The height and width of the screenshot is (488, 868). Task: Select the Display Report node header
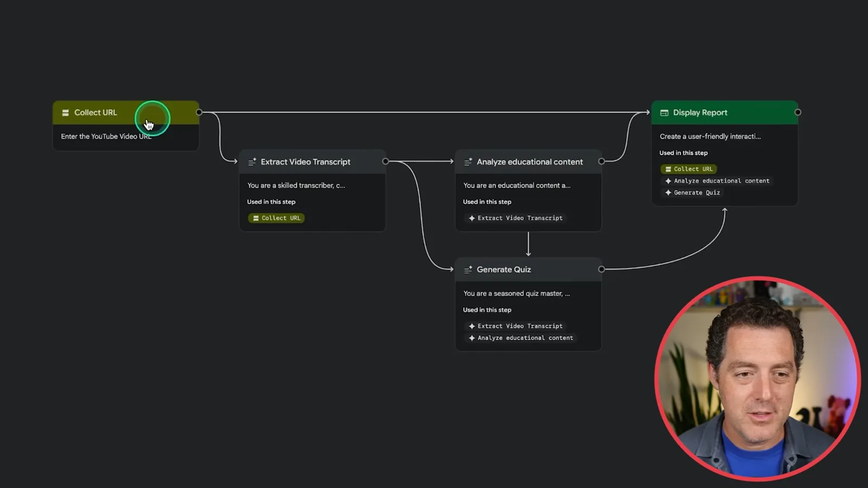point(725,113)
